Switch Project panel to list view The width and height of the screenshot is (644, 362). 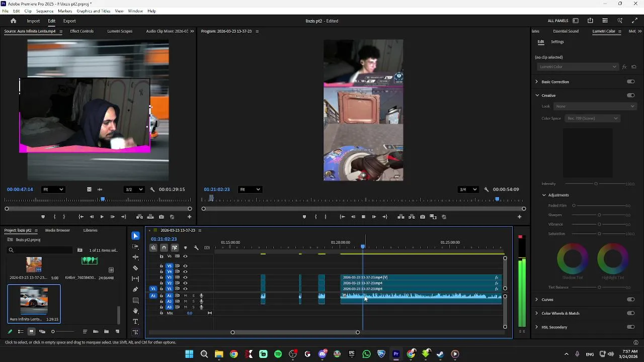[21, 331]
